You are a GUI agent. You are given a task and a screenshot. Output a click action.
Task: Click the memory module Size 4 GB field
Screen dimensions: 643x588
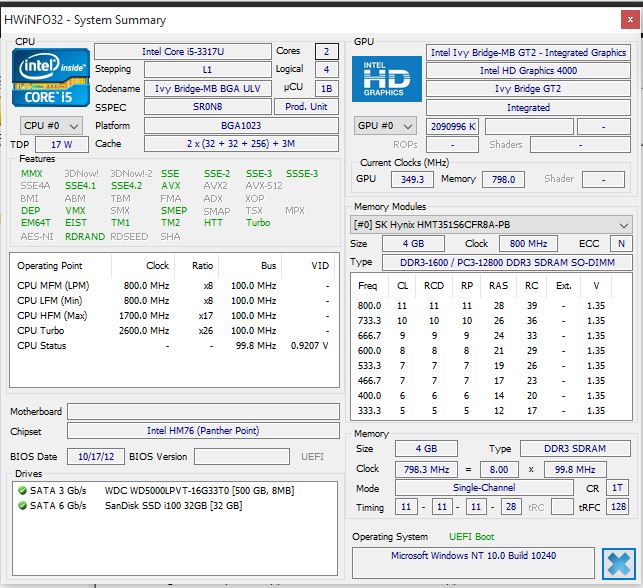413,244
